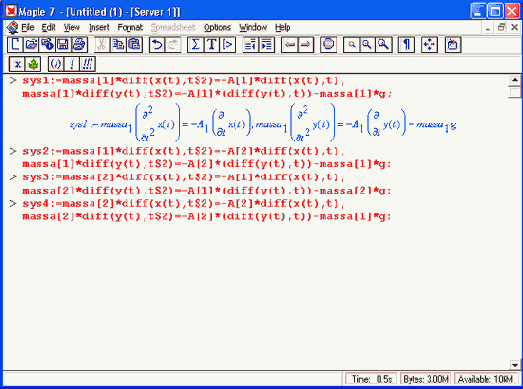Image resolution: width=523 pixels, height=389 pixels.
Task: Save worksheet using the floppy disk icon
Action: click(x=63, y=45)
